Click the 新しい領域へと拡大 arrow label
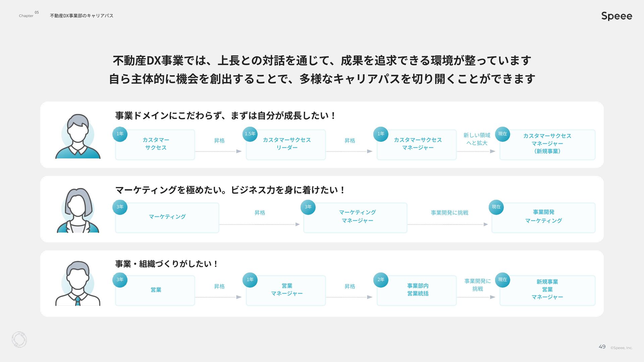 477,139
